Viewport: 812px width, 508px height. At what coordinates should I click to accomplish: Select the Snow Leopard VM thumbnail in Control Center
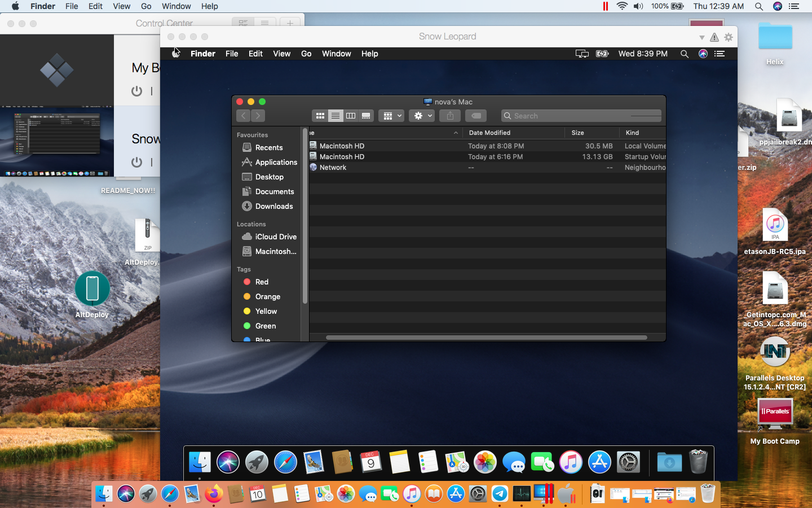(x=57, y=142)
